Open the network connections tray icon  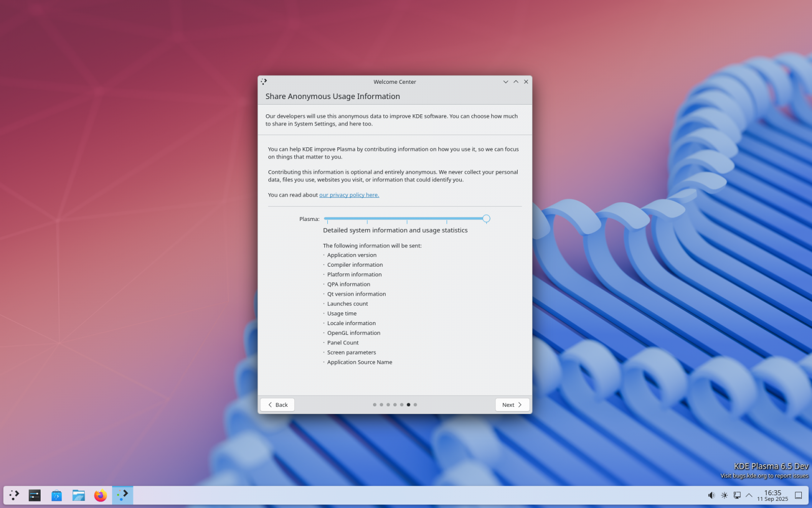coord(737,495)
